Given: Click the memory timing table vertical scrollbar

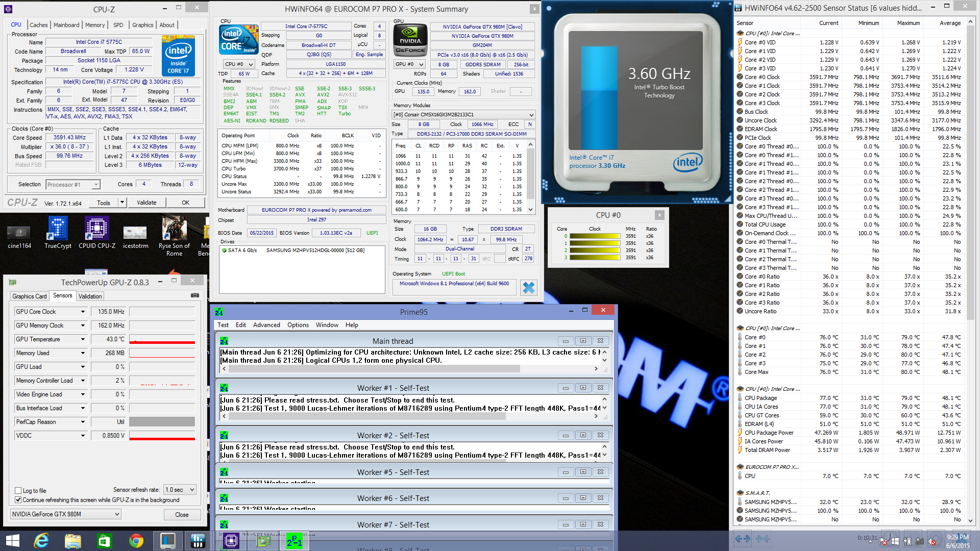Looking at the screenshot, I should tap(531, 177).
